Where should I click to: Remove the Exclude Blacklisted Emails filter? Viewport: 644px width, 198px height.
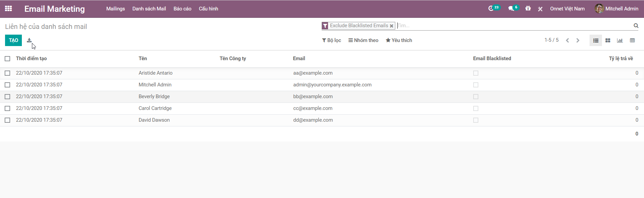(392, 26)
